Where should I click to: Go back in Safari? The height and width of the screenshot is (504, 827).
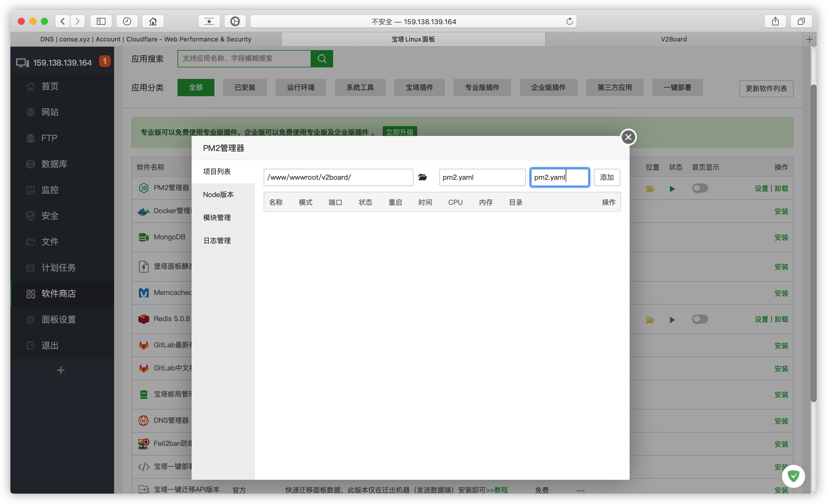pos(63,22)
